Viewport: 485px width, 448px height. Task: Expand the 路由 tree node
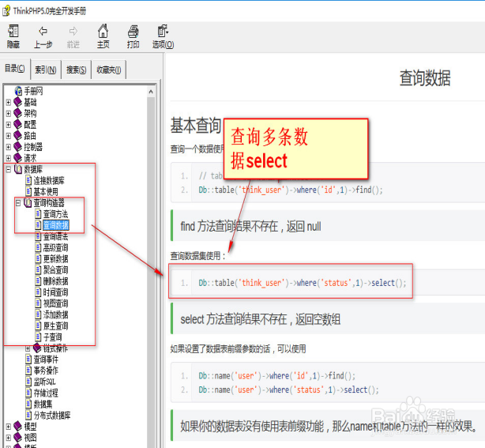(9, 136)
